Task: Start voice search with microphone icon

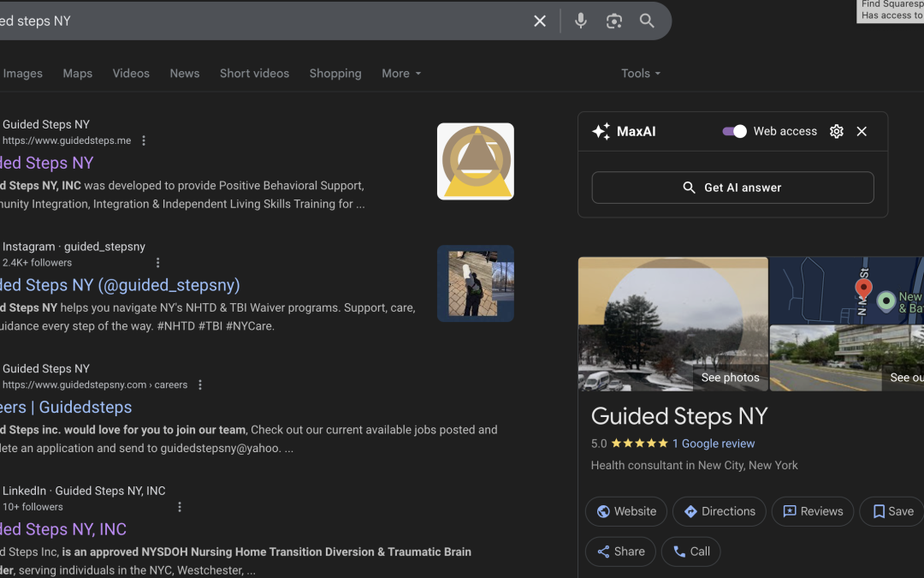Action: coord(581,21)
